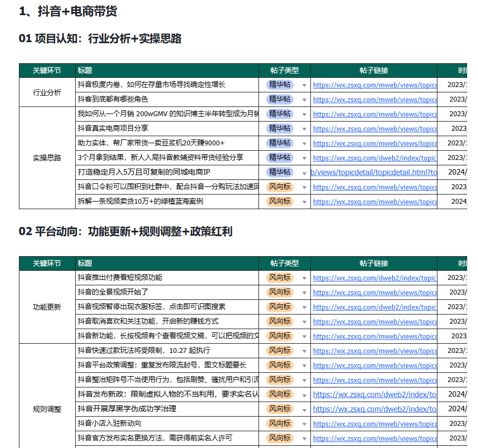Click heading 1、抖音+电商带货
Image resolution: width=478 pixels, height=448 pixels.
tap(68, 11)
